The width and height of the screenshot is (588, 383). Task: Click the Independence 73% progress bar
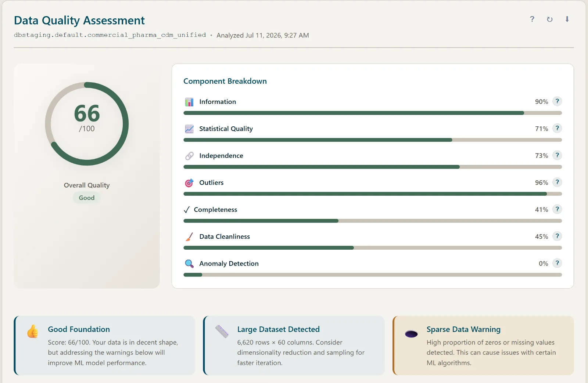tap(373, 167)
